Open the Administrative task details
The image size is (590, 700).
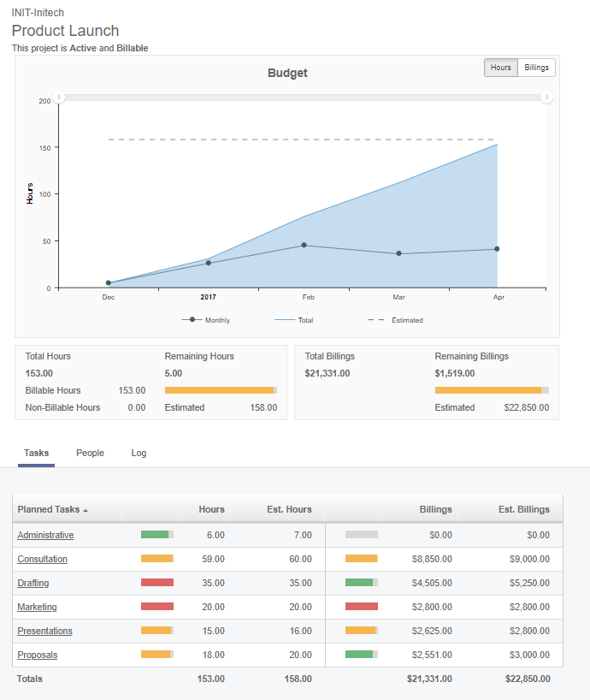[x=45, y=535]
